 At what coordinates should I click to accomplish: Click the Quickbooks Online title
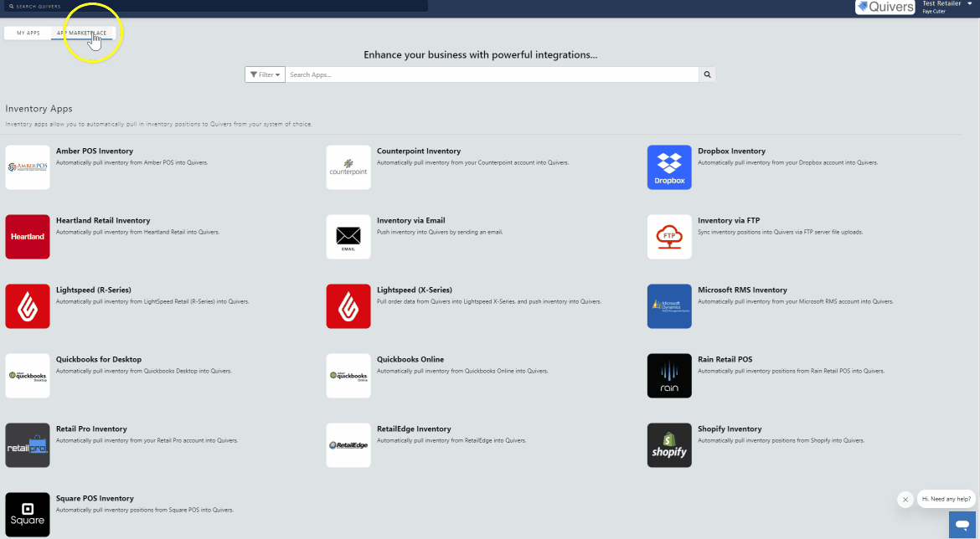pos(410,359)
